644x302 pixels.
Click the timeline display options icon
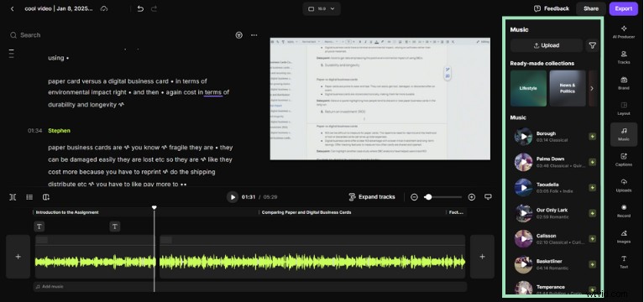(x=488, y=197)
